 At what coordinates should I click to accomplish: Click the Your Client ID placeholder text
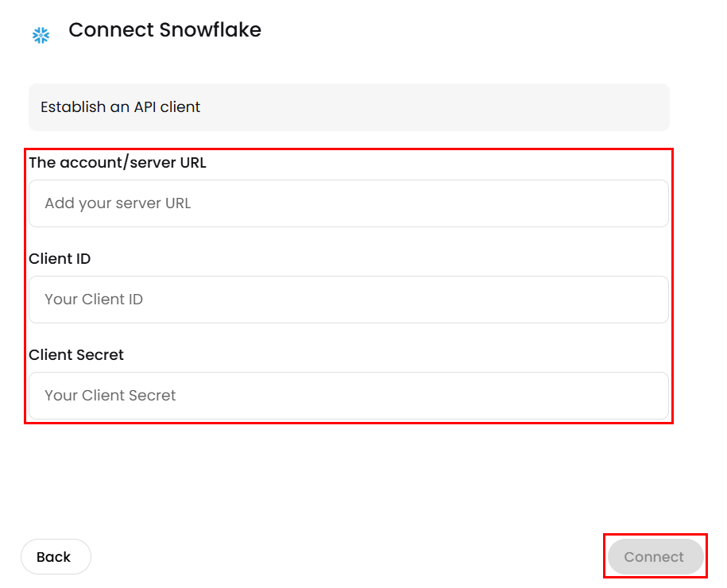click(94, 300)
